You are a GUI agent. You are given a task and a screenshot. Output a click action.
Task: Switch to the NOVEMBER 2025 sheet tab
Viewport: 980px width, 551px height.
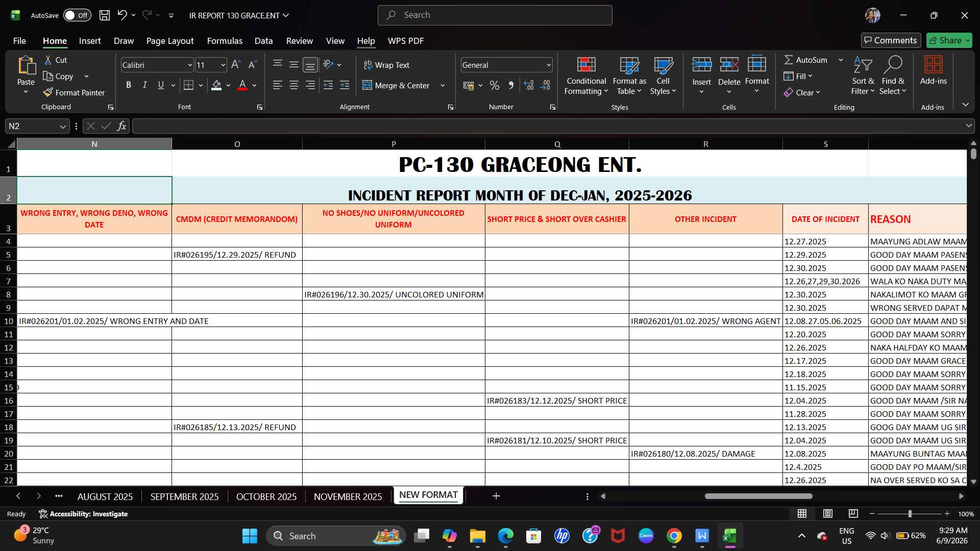348,496
